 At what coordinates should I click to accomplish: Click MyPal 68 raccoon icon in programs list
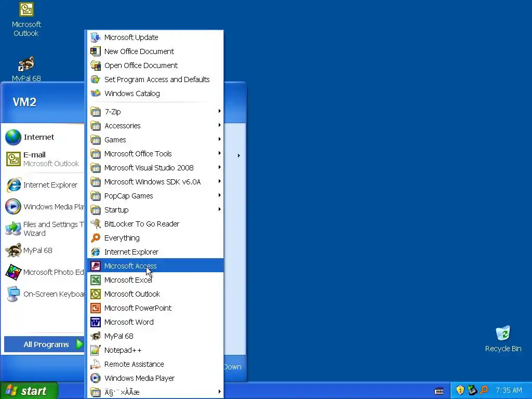coord(96,336)
